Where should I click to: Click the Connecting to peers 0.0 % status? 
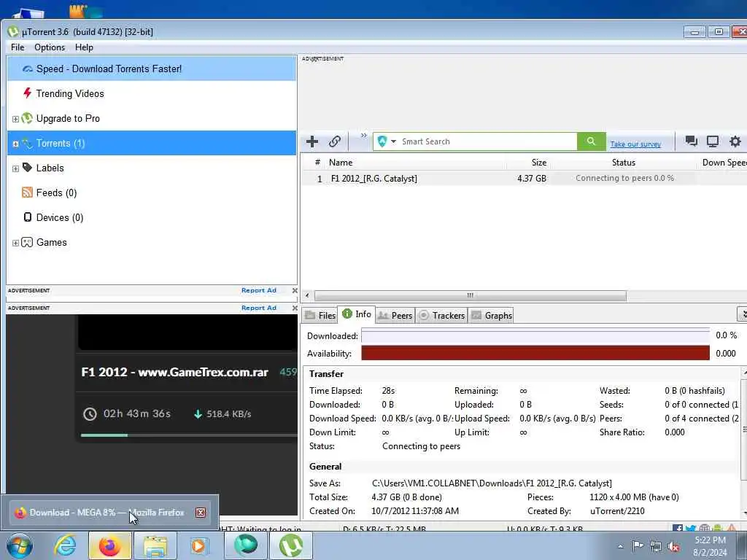point(624,178)
